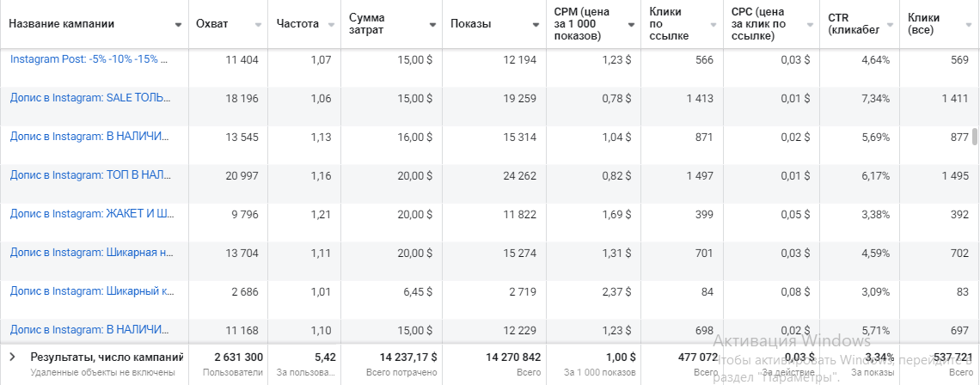Click sort arrow in Сумма затрат column
Image resolution: width=980 pixels, height=385 pixels.
432,25
